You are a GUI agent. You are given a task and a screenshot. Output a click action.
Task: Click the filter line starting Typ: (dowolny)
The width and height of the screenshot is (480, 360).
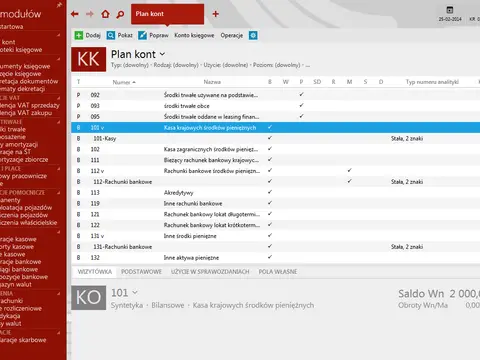(x=210, y=65)
